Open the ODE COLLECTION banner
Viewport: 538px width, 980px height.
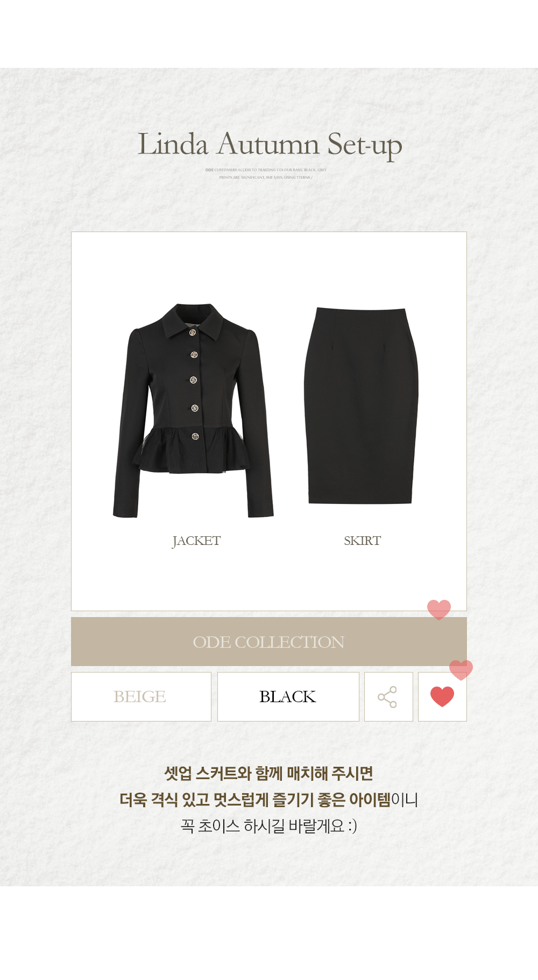269,642
